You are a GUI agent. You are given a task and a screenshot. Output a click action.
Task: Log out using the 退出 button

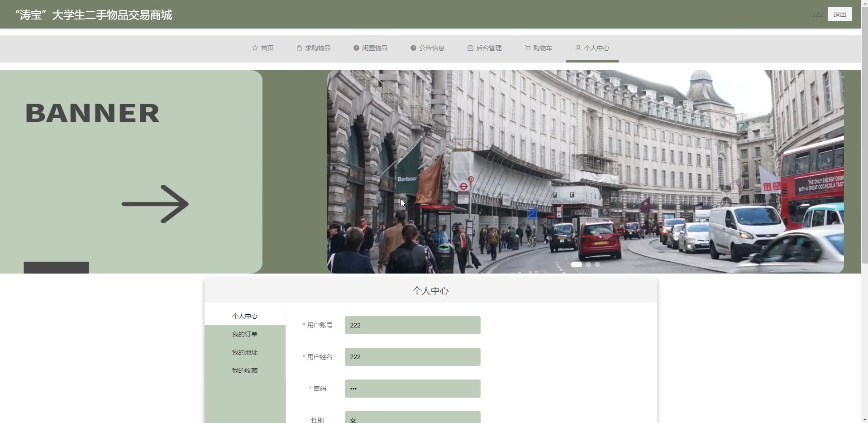(x=839, y=14)
